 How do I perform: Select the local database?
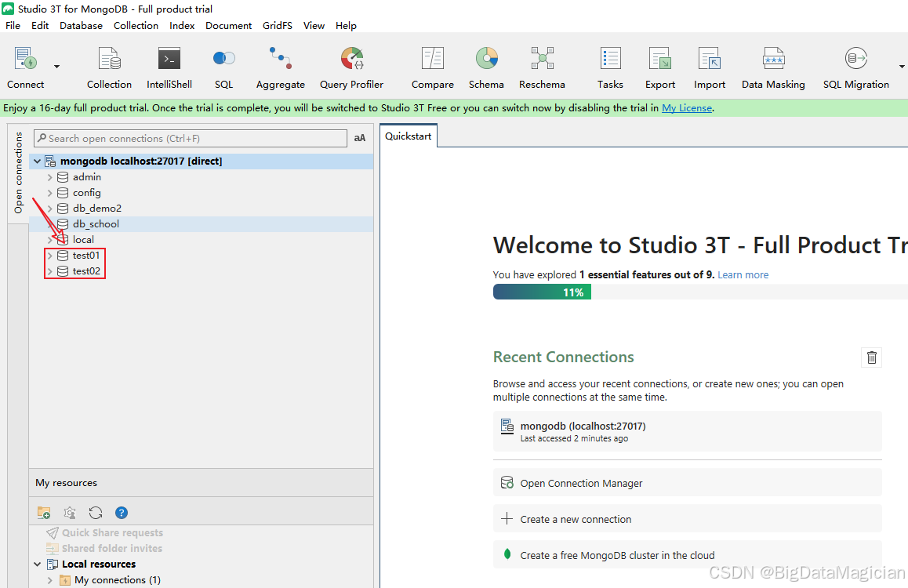tap(83, 240)
